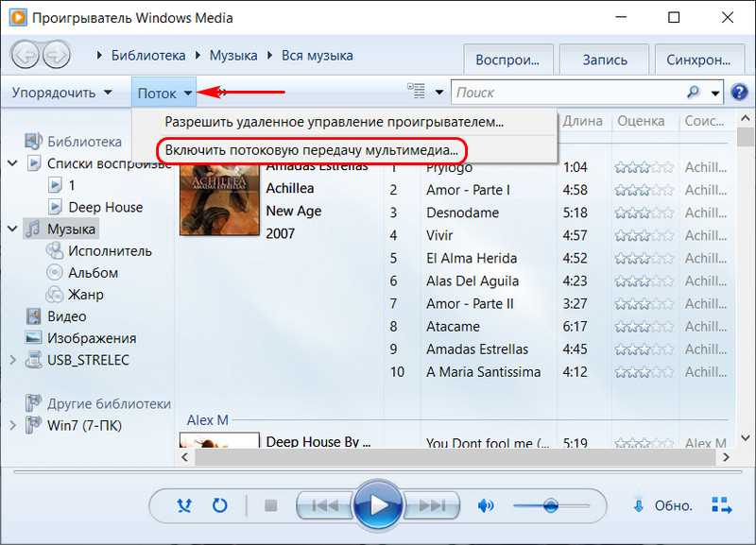Click the Previous track button

[325, 505]
